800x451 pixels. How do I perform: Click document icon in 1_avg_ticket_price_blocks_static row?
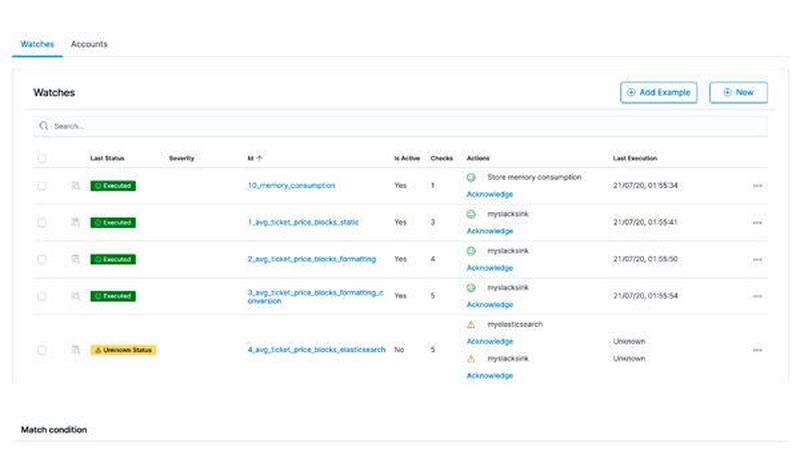click(x=76, y=222)
